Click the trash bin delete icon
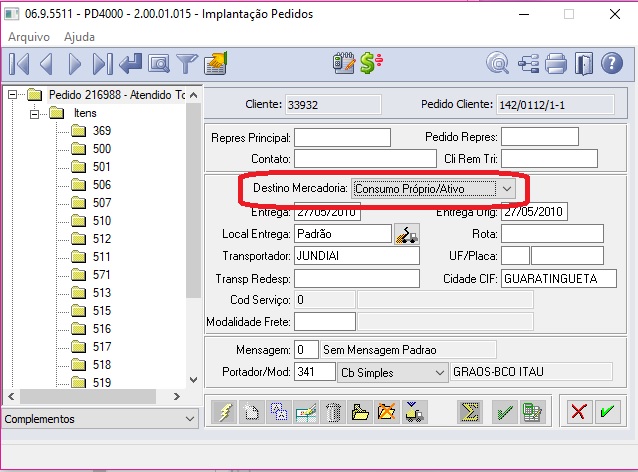This screenshot has height=472, width=638. (333, 412)
